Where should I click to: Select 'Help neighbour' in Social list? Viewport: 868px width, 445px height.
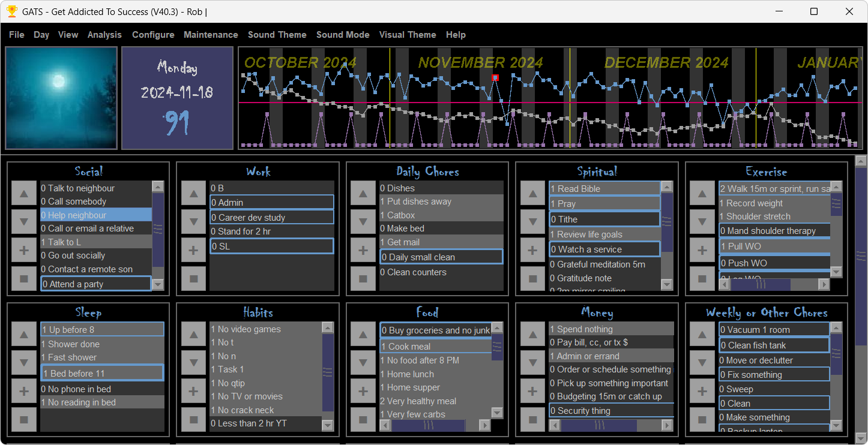click(x=95, y=215)
